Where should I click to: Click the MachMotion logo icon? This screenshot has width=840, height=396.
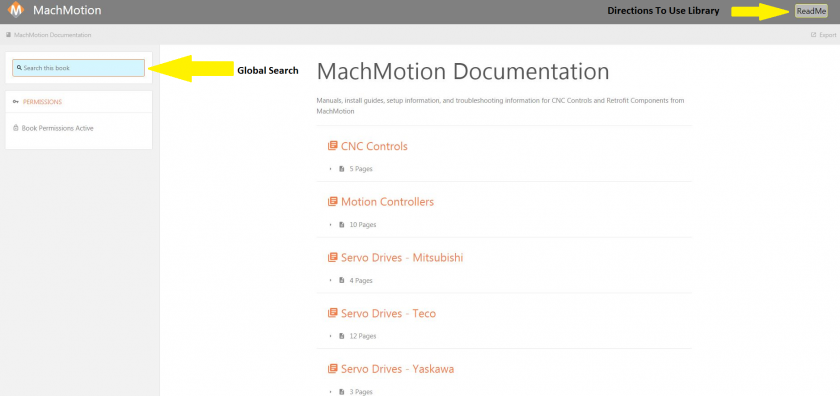pyautogui.click(x=16, y=10)
